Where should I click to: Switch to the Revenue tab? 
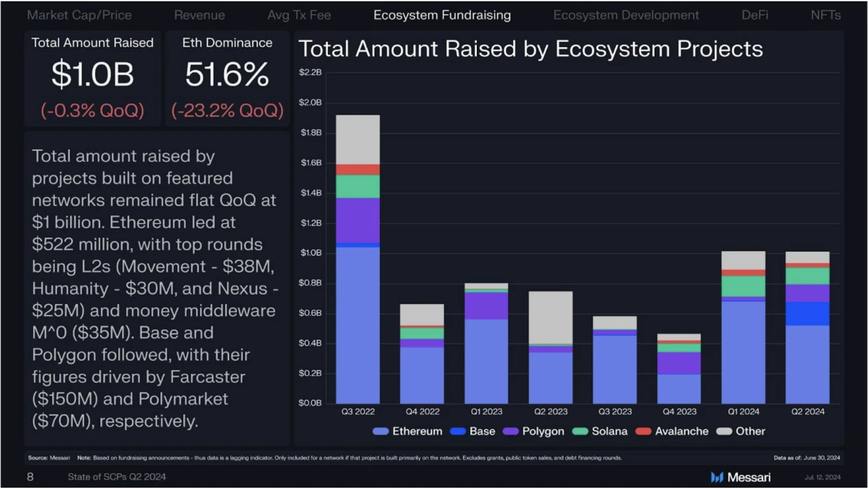click(200, 14)
